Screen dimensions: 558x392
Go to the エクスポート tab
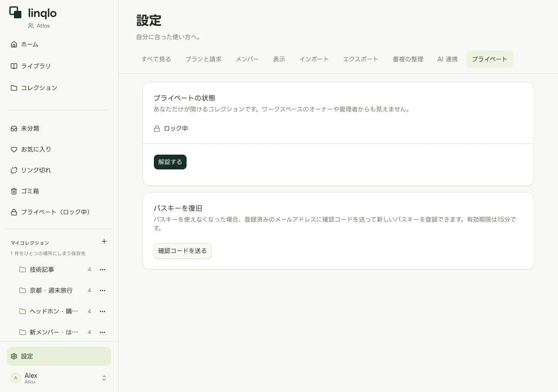click(361, 59)
